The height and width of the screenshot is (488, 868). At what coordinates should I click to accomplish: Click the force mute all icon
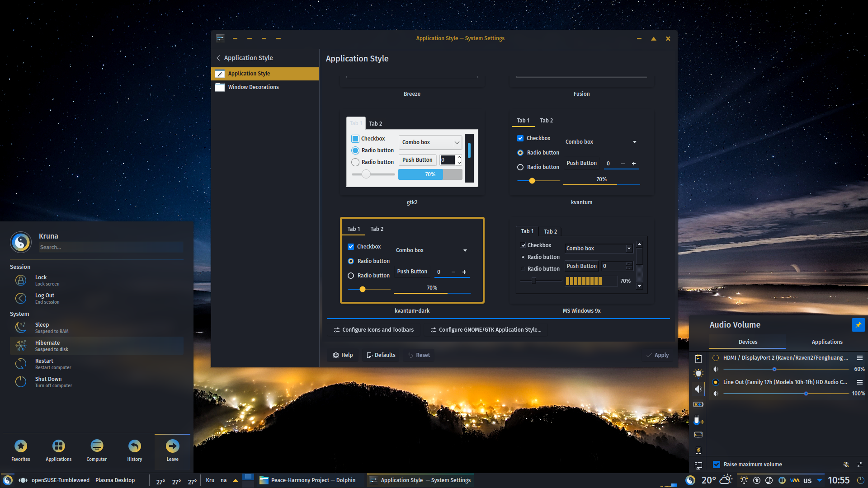(x=846, y=465)
